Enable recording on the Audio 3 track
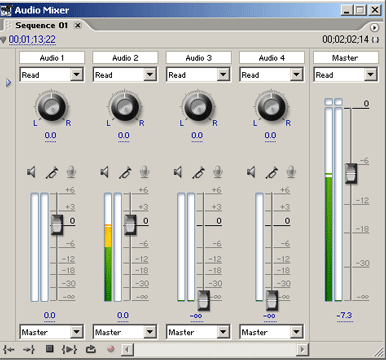This screenshot has height=360, width=386. click(x=218, y=172)
